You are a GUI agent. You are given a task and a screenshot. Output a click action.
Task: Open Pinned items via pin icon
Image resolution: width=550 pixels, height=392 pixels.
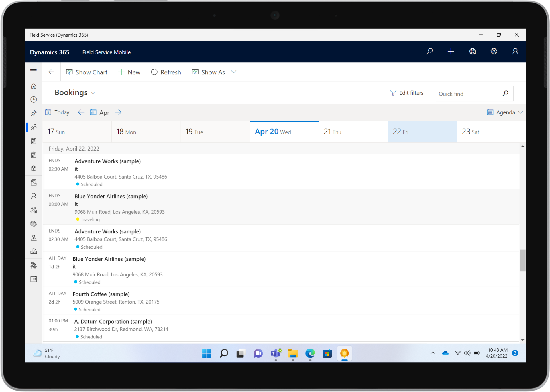(34, 113)
